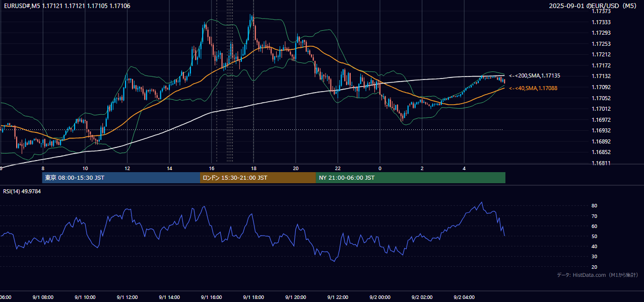Click the ロンドン 15:30-21:00 JST session bar
The image size is (644, 302).
click(258, 178)
